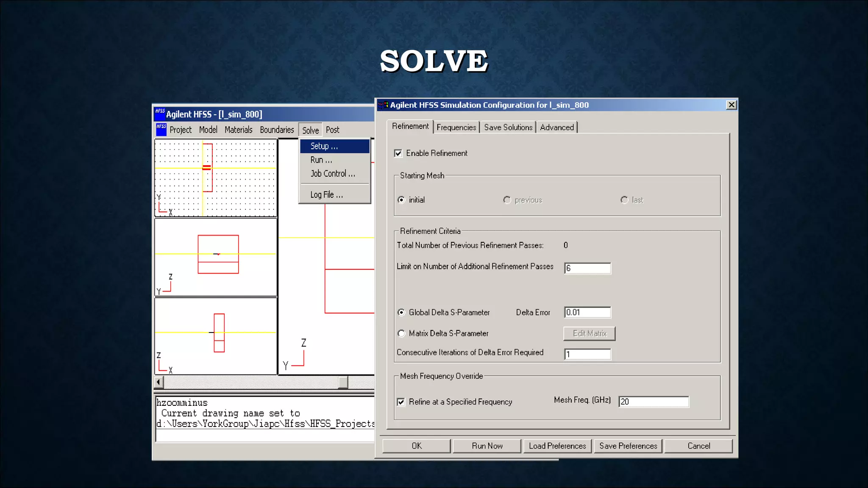Click the Solve menu
Screen dimensions: 868x488
click(311, 130)
